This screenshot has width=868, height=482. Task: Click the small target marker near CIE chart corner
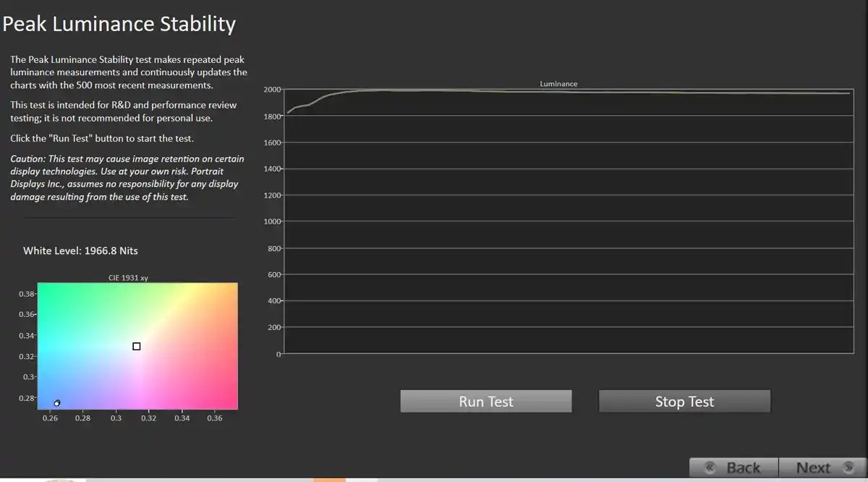(57, 402)
